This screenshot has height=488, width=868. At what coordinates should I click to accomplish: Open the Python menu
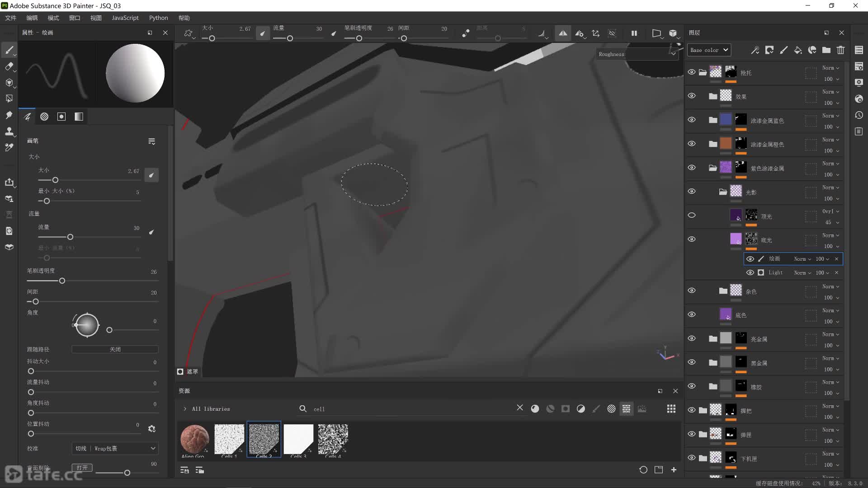[x=159, y=18]
